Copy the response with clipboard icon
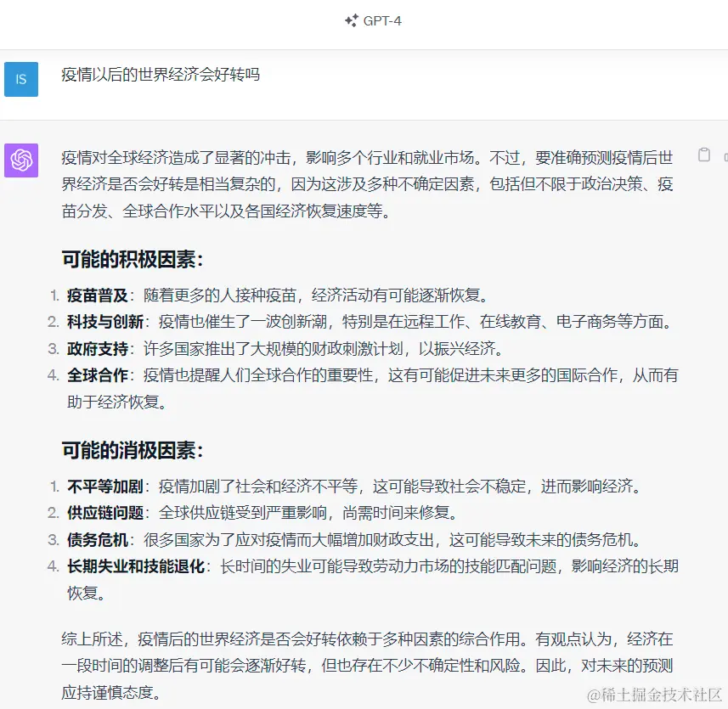 point(704,155)
